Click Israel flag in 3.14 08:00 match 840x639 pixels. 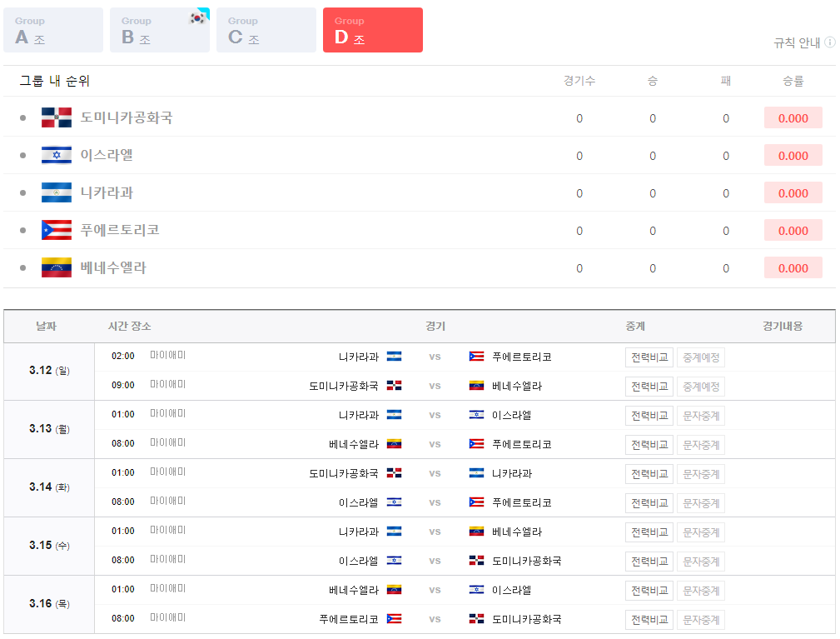(395, 502)
